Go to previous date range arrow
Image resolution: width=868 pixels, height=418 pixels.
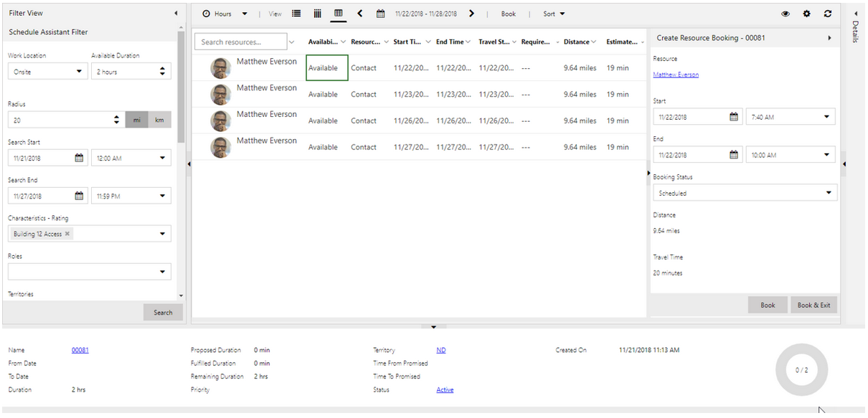(x=360, y=14)
